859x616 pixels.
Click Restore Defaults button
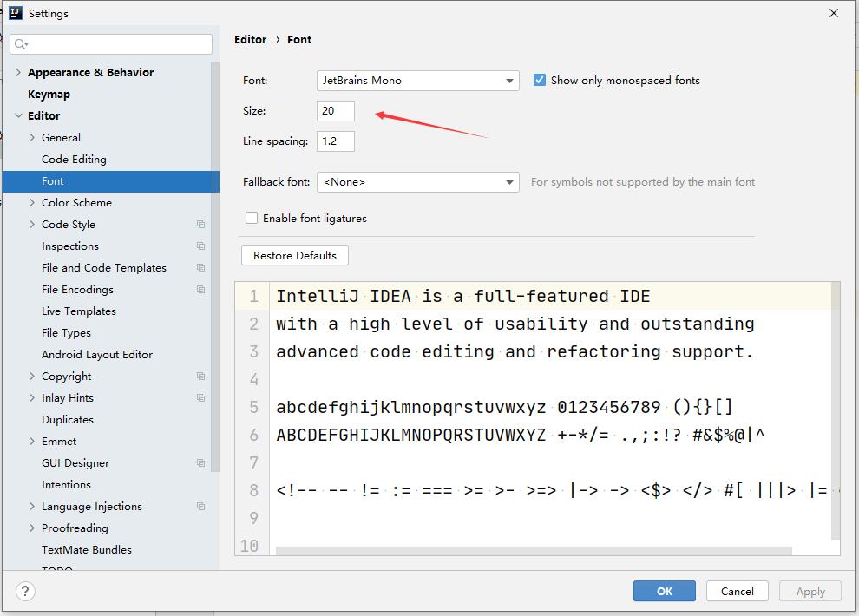pos(295,255)
